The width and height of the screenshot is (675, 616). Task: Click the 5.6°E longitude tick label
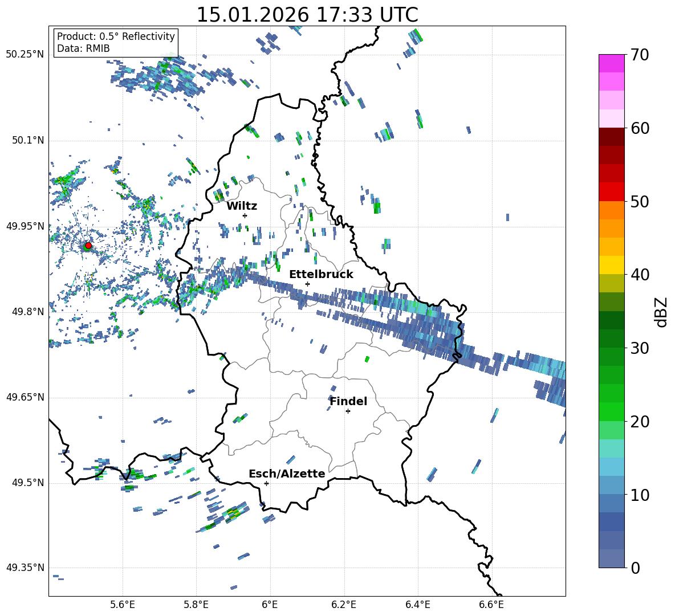click(x=123, y=605)
